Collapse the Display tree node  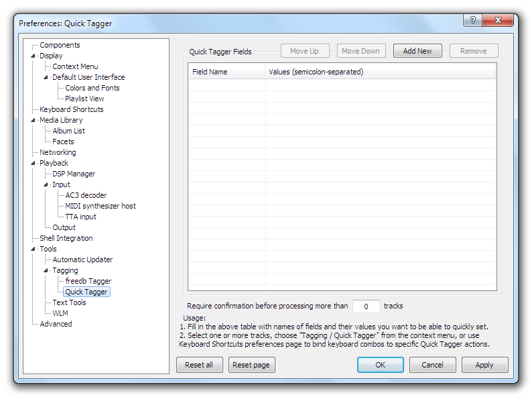[34, 56]
